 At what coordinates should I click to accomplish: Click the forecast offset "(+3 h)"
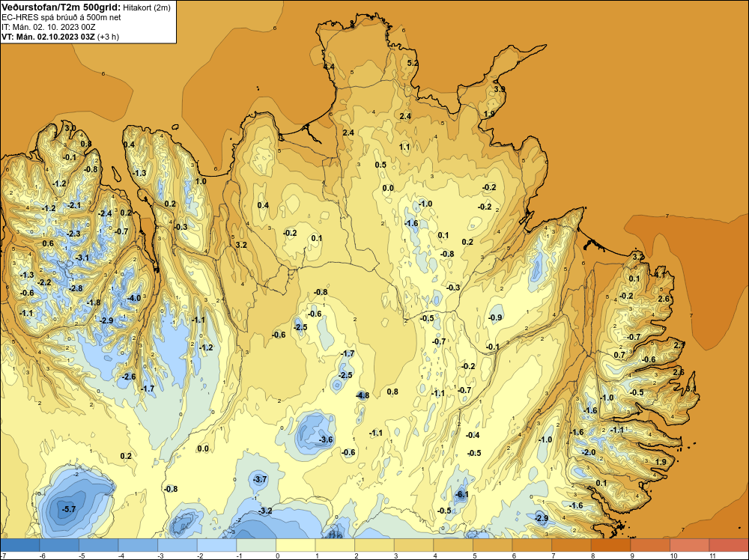108,37
